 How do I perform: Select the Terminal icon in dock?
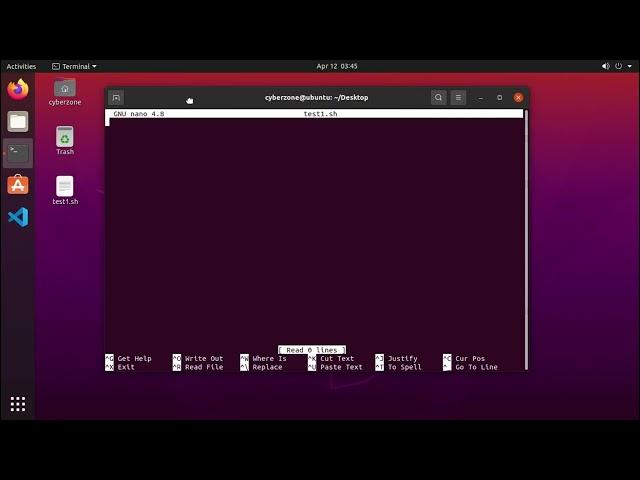18,153
